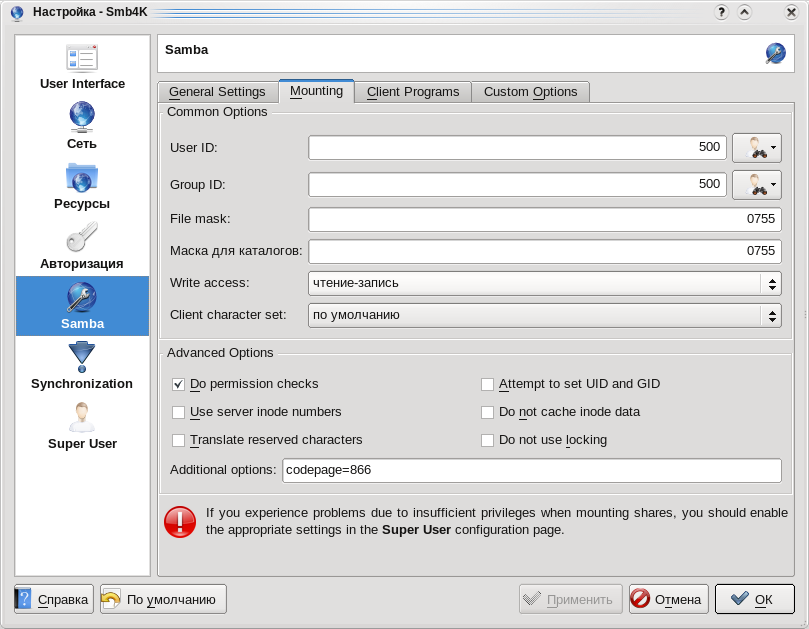
Task: Select the Mounting tab
Action: coord(316,91)
